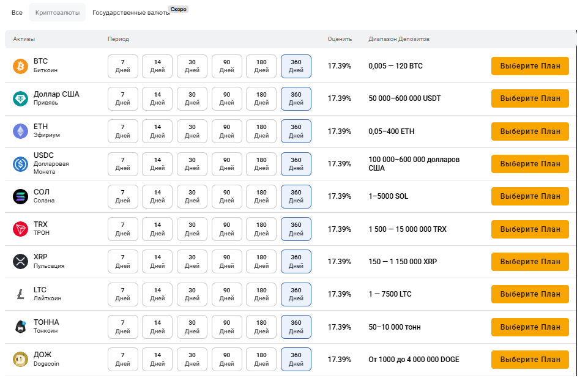Click the Litecoin LTC coin icon
Viewport: 588px width, 381px height.
(x=21, y=294)
